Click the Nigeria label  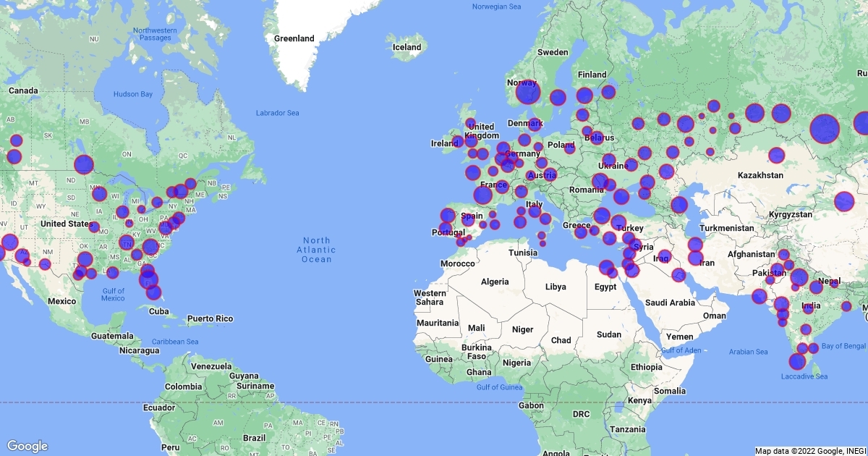(x=516, y=363)
